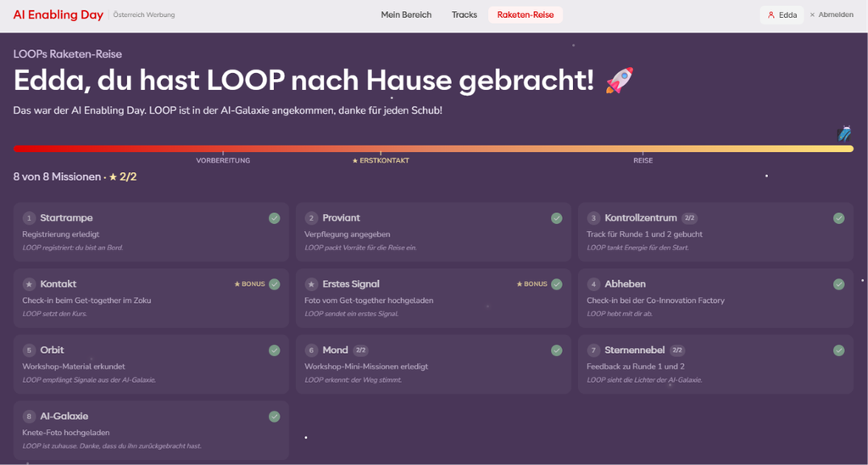Viewport: 868px width, 465px height.
Task: Open the Edda user profile button
Action: tap(782, 15)
